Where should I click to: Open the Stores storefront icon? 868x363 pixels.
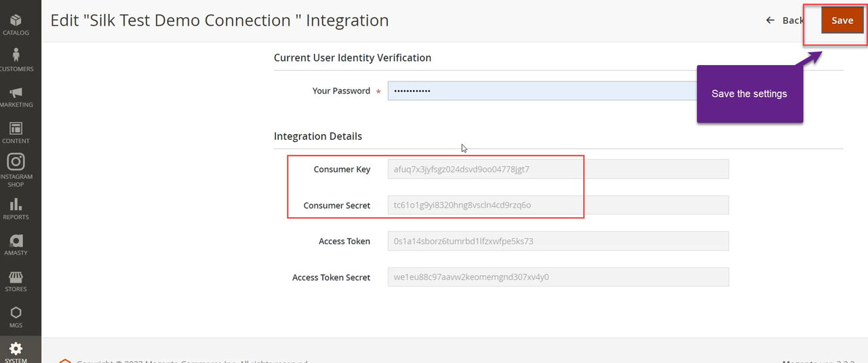pos(16,280)
